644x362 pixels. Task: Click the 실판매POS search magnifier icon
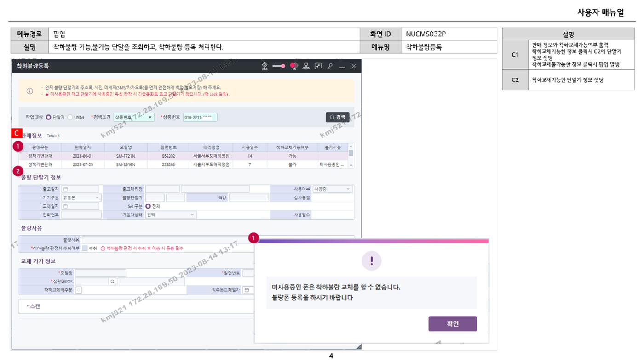(x=112, y=281)
